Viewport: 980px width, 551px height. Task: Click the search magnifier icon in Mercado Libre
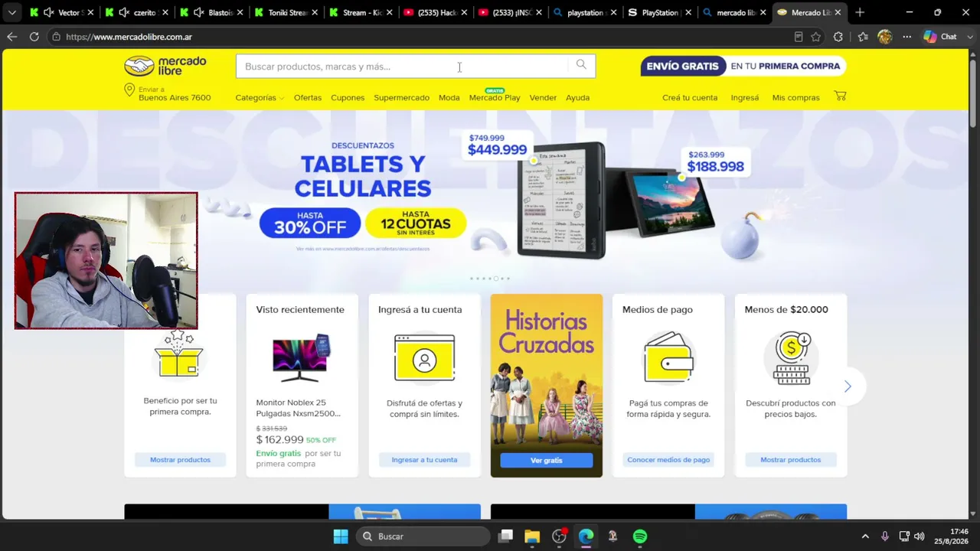pyautogui.click(x=581, y=66)
